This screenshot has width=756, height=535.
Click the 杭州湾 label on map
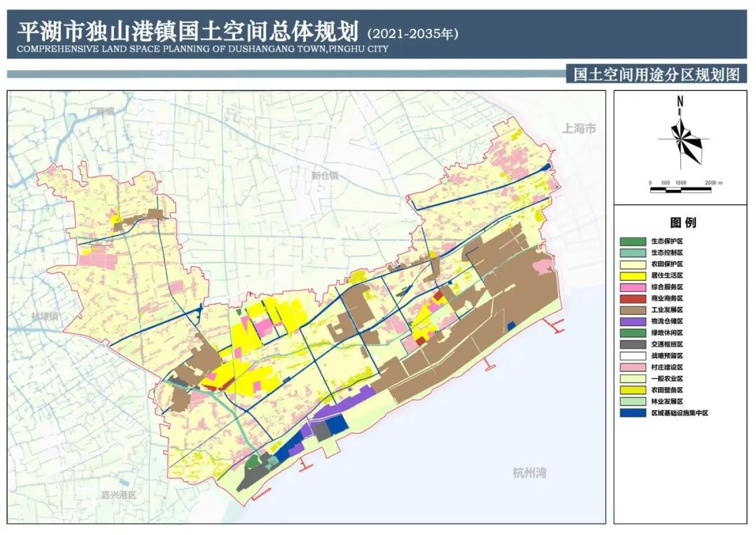point(529,473)
